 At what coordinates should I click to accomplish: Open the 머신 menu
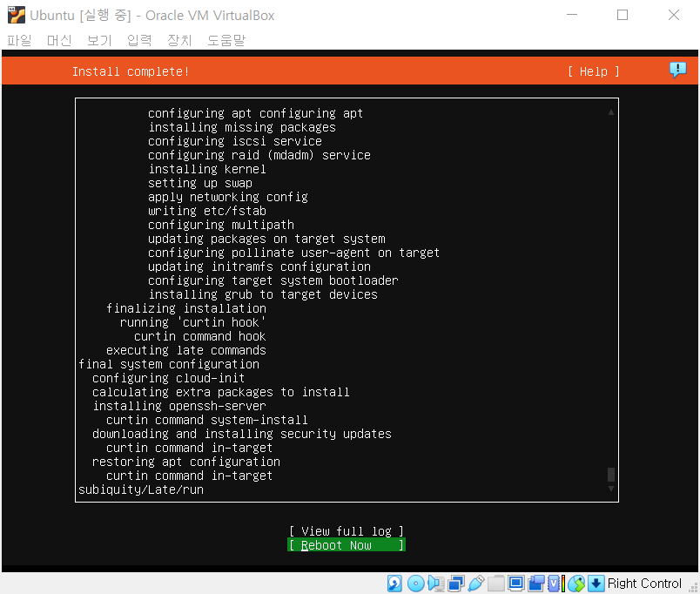[59, 40]
